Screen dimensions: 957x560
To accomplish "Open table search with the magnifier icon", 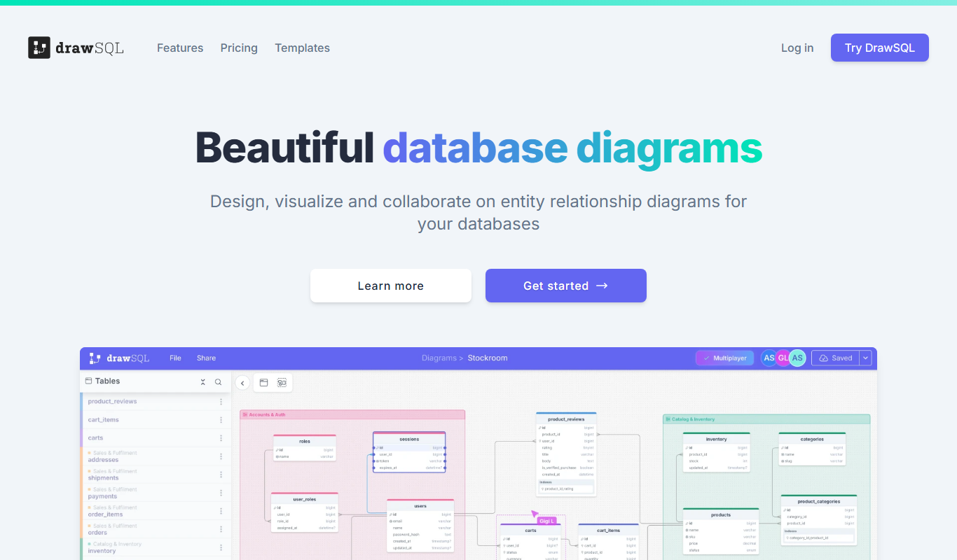I will pyautogui.click(x=219, y=382).
